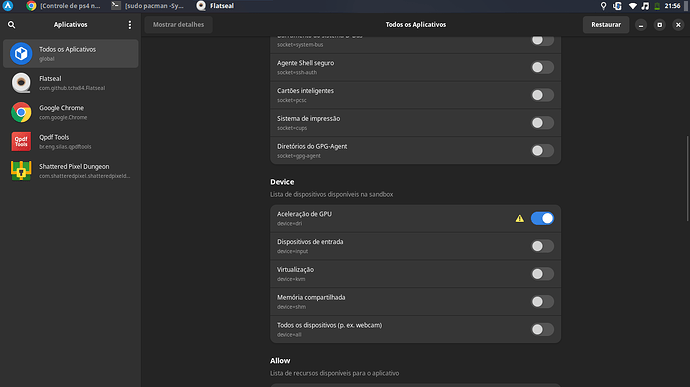Viewport: 690px width, 387px height.
Task: Select the Shattered Pixel Dungeon icon
Action: (x=21, y=171)
